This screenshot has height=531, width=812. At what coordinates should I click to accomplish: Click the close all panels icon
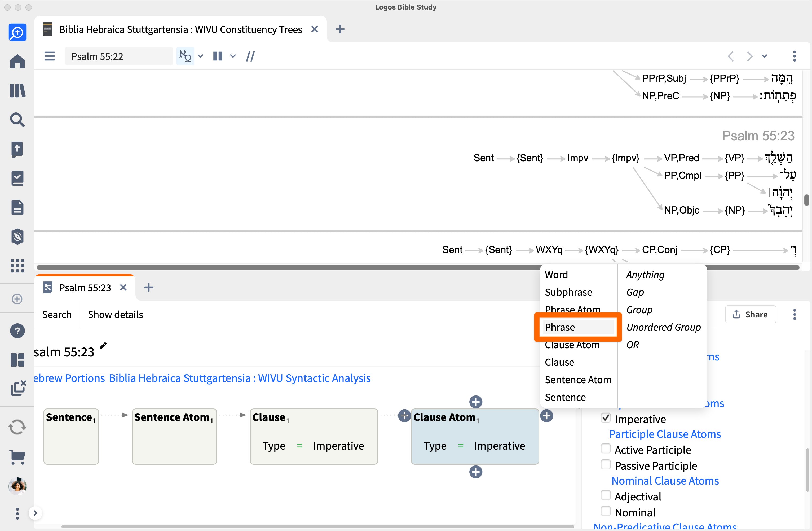point(18,388)
